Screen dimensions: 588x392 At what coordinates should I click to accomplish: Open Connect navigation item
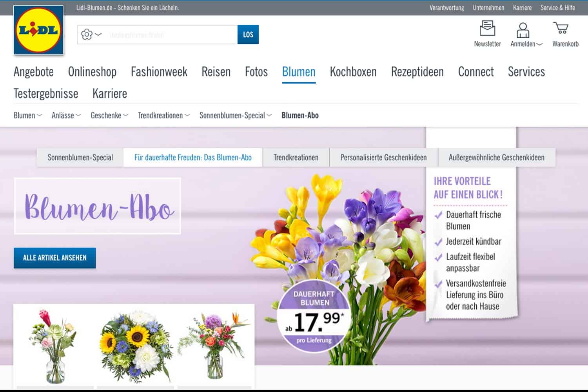(476, 72)
